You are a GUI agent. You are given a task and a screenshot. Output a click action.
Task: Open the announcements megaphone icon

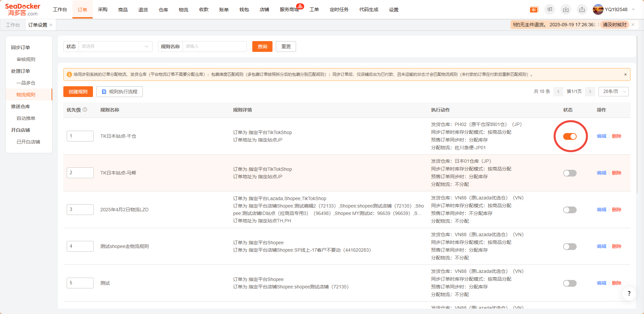550,10
